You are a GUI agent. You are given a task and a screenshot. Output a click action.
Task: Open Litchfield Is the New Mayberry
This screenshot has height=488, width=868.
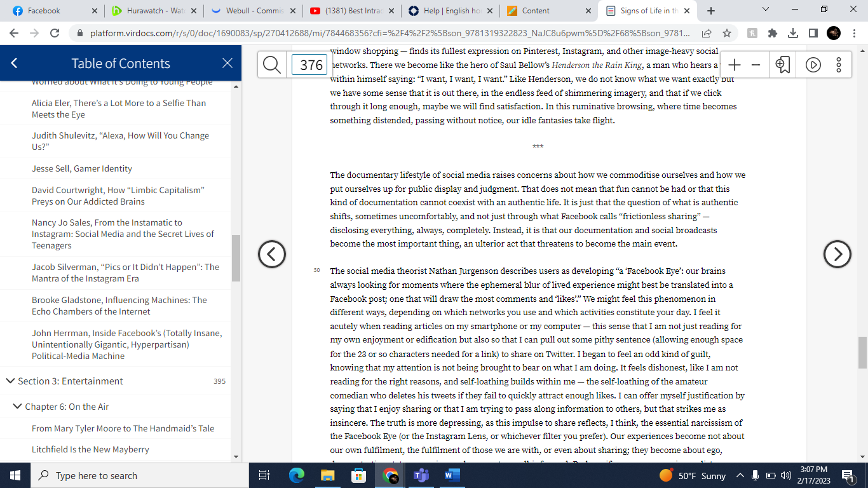[90, 449]
